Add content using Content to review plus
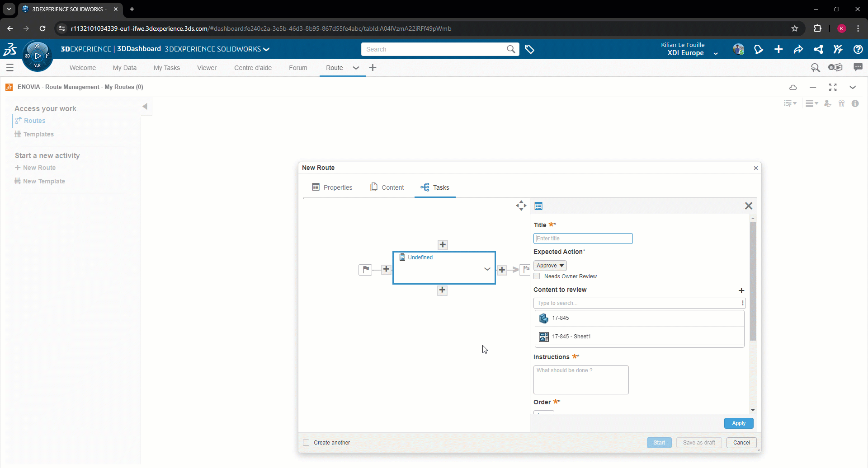 point(741,290)
